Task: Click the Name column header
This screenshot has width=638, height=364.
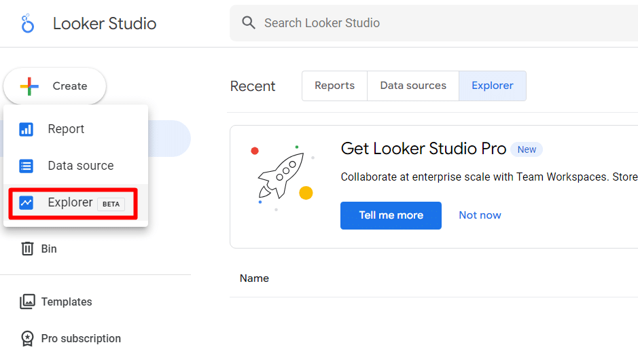Action: click(x=254, y=278)
